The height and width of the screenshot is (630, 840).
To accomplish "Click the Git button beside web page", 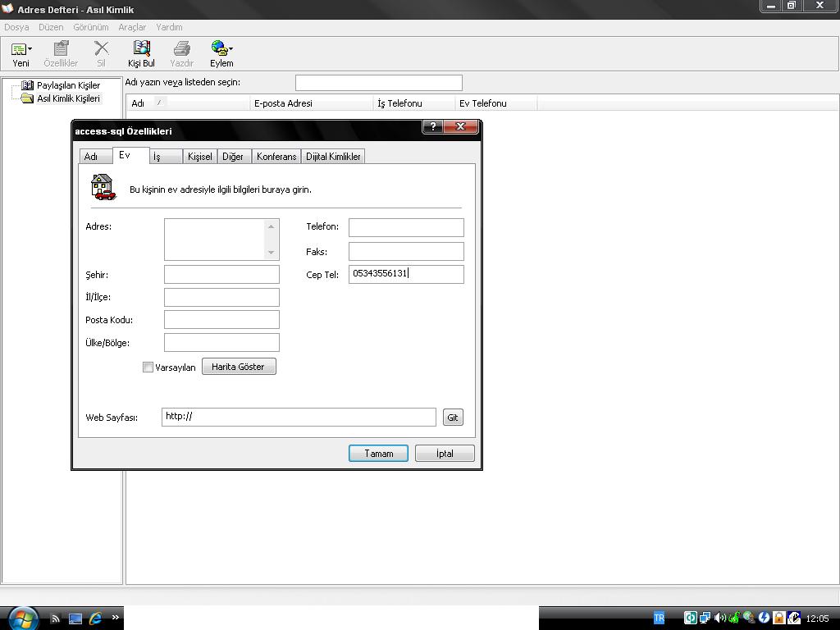I will [x=453, y=418].
